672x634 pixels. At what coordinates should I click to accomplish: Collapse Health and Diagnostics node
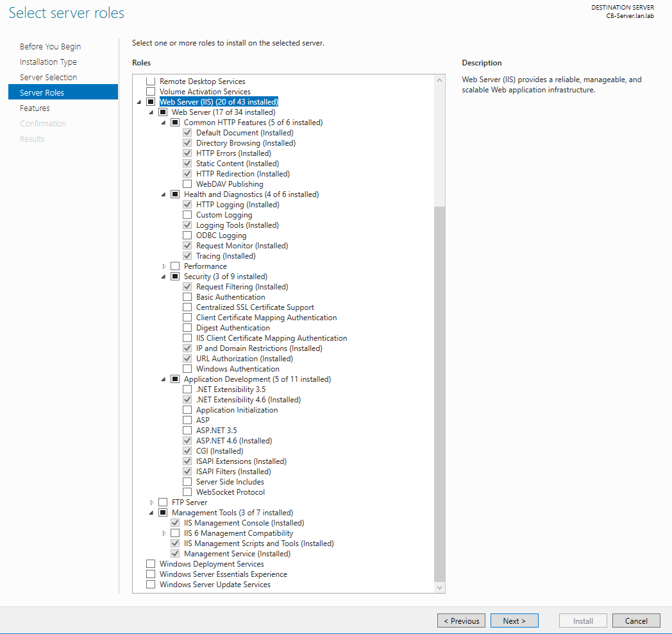point(164,194)
